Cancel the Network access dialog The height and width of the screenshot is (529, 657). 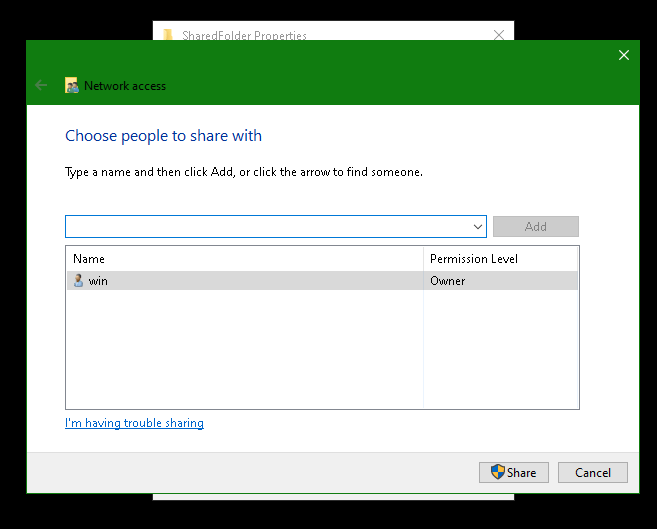click(592, 472)
